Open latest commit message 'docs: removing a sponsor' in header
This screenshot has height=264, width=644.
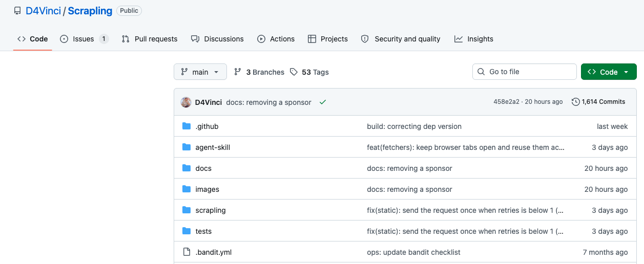pyautogui.click(x=268, y=102)
